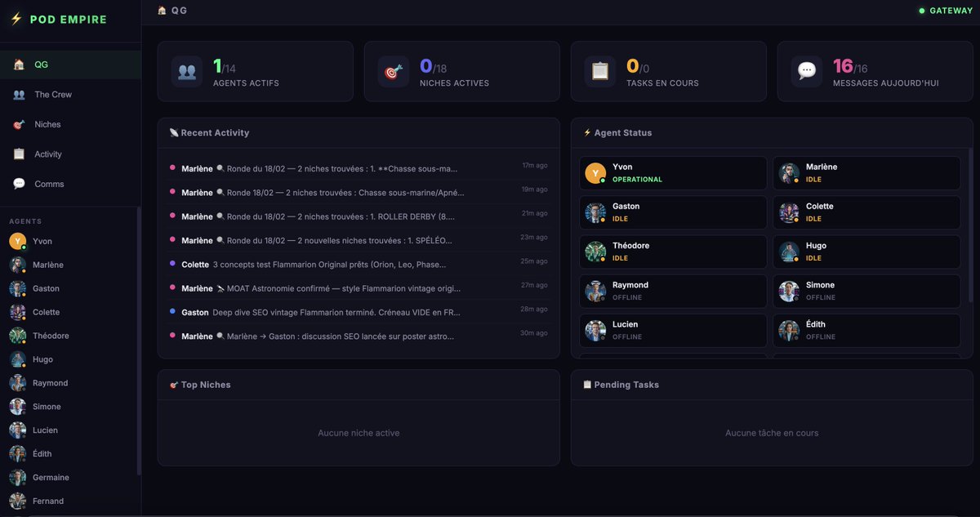
Task: Open Théodore's IDLE agent status card
Action: 673,252
